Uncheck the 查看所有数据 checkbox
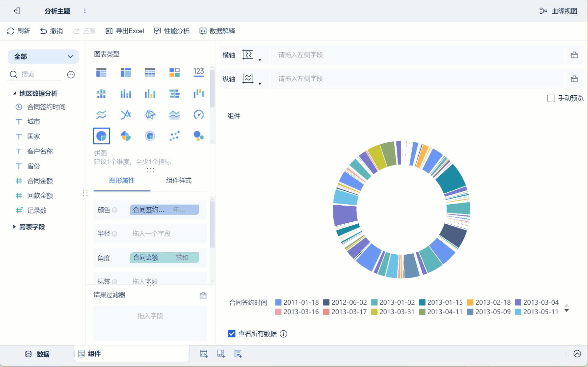 pyautogui.click(x=232, y=334)
